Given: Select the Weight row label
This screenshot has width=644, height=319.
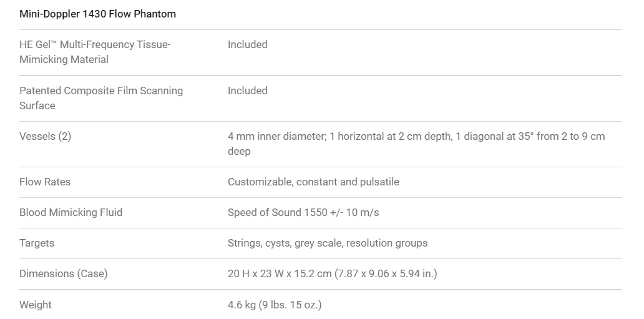Looking at the screenshot, I should [36, 305].
